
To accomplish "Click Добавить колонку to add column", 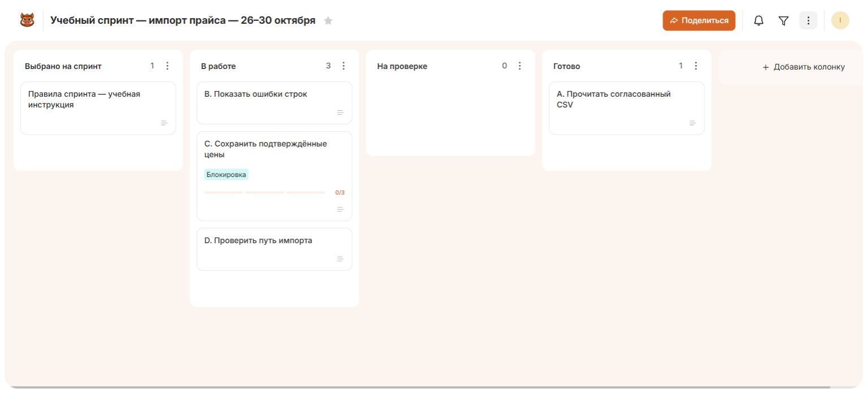I will coord(804,67).
